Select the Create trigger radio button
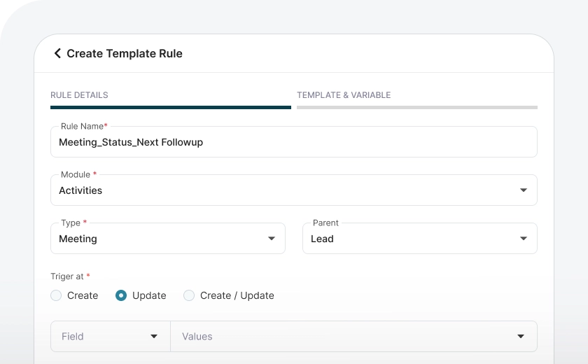The height and width of the screenshot is (364, 588). [x=56, y=295]
